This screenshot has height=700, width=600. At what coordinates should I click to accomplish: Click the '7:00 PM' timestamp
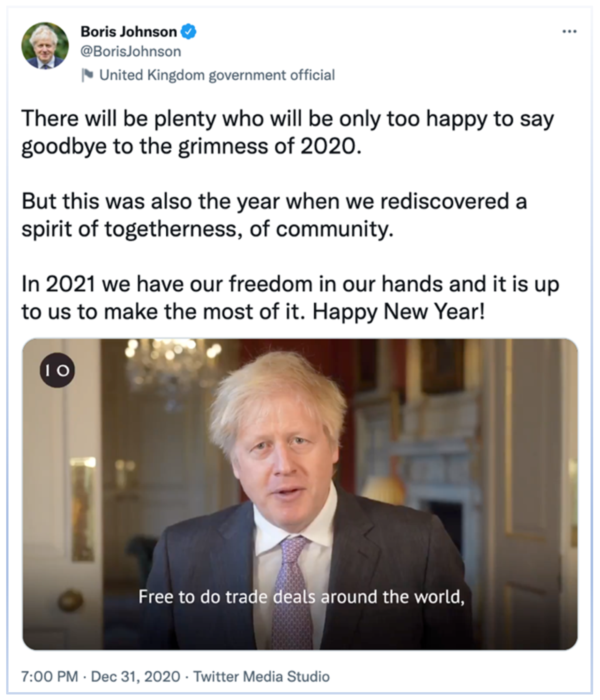click(x=49, y=676)
